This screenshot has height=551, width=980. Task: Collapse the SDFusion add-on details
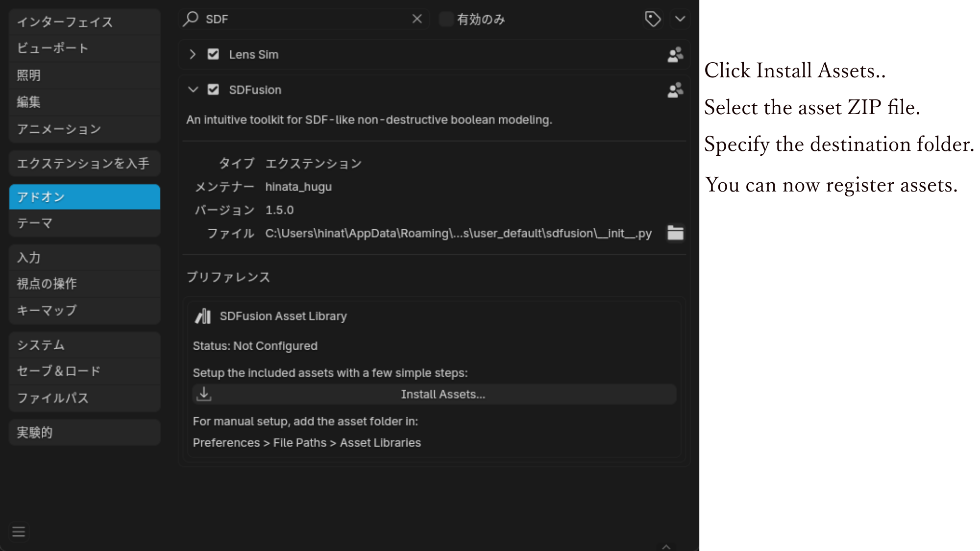pos(193,90)
